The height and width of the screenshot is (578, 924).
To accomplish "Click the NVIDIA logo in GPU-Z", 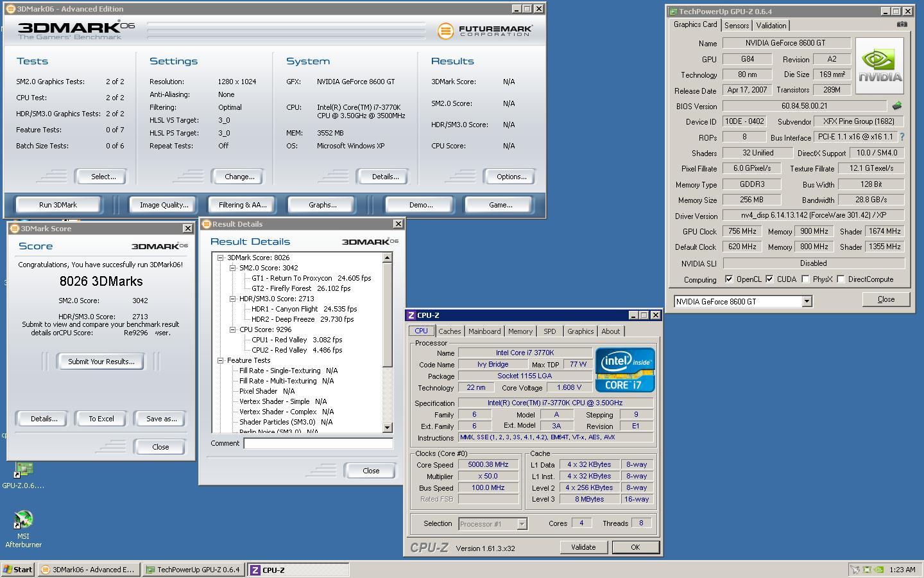I will (x=880, y=66).
